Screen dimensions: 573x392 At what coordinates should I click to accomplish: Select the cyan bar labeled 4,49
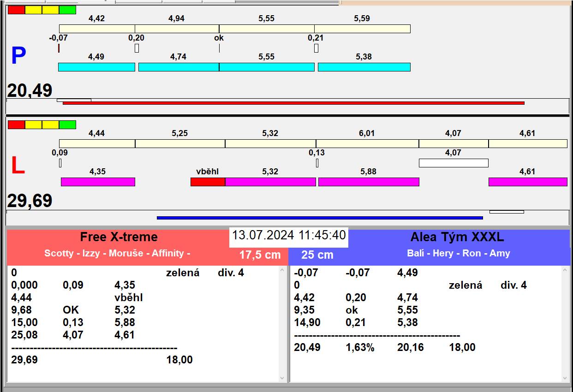96,67
